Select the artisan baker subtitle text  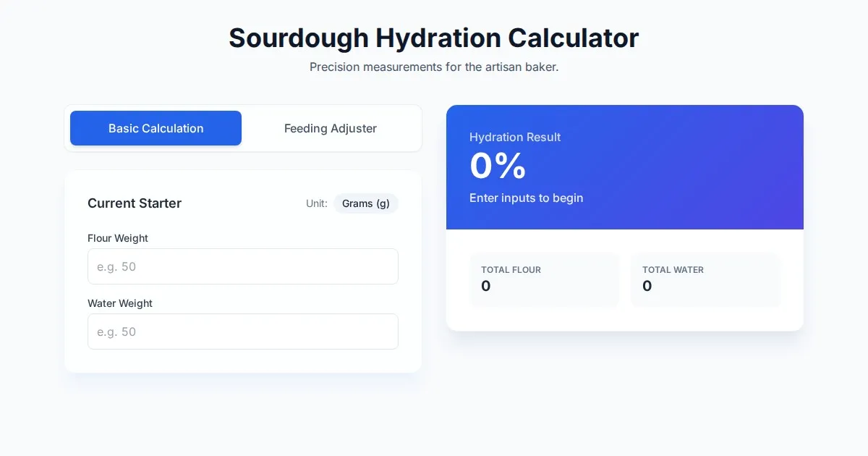click(x=434, y=67)
